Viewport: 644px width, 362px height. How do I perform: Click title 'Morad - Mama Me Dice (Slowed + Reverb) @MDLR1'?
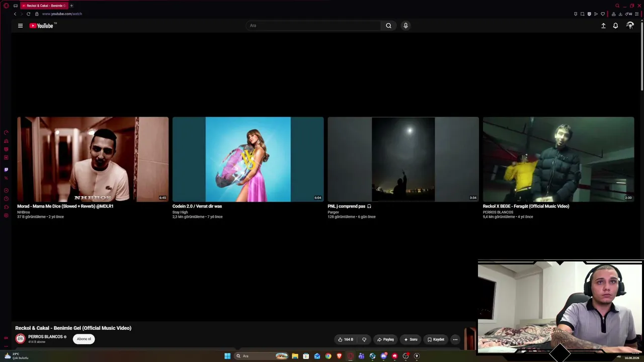[x=65, y=206]
